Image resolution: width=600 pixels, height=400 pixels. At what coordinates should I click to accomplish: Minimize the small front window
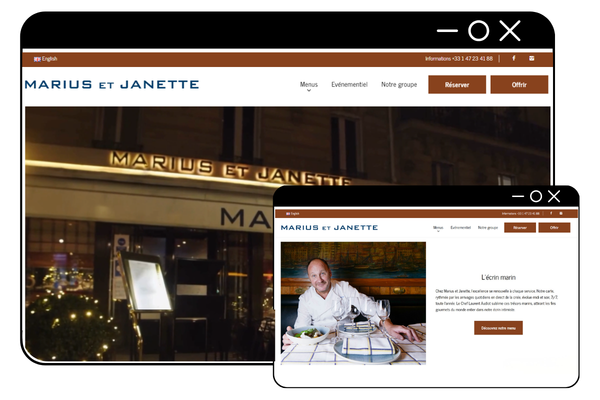pyautogui.click(x=518, y=196)
